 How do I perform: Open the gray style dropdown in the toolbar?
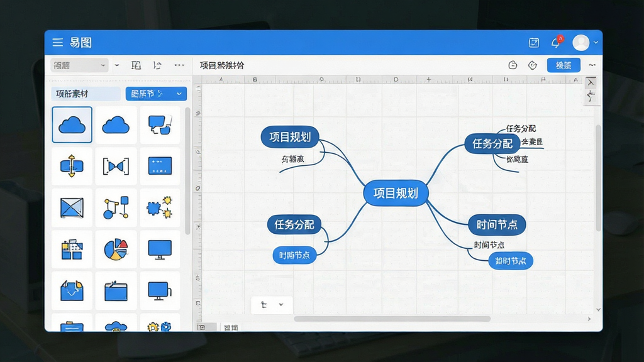coord(79,65)
